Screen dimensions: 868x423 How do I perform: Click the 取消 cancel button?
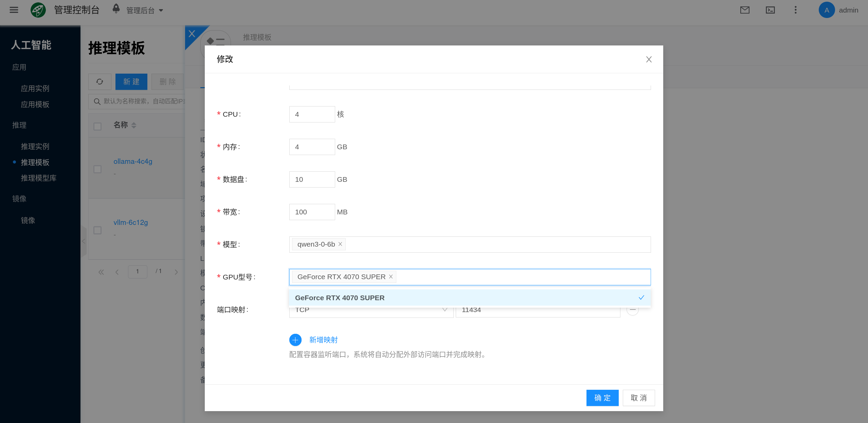click(638, 398)
